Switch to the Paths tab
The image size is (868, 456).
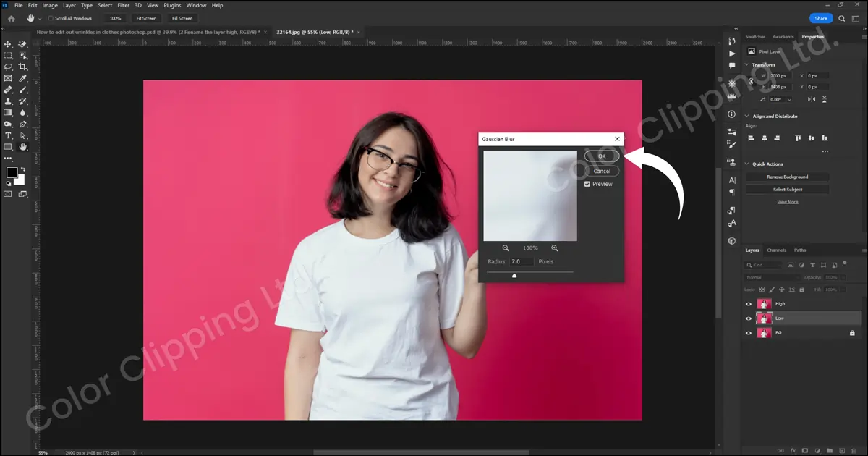pyautogui.click(x=800, y=250)
